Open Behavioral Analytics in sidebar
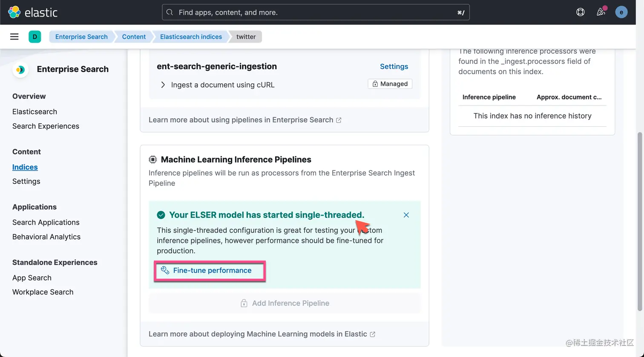 (x=46, y=237)
